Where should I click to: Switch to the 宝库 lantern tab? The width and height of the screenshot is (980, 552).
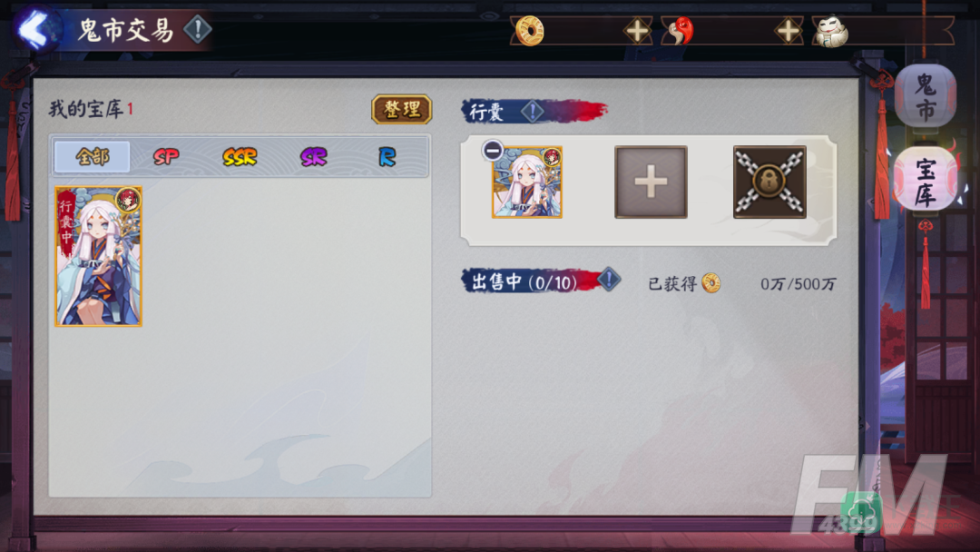(926, 182)
